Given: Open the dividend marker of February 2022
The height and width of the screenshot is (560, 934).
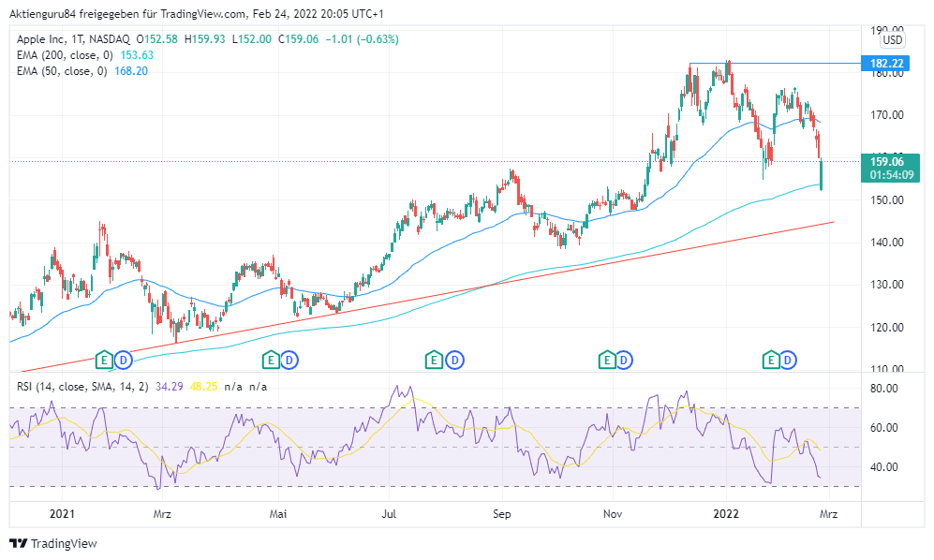Looking at the screenshot, I should pos(788,360).
